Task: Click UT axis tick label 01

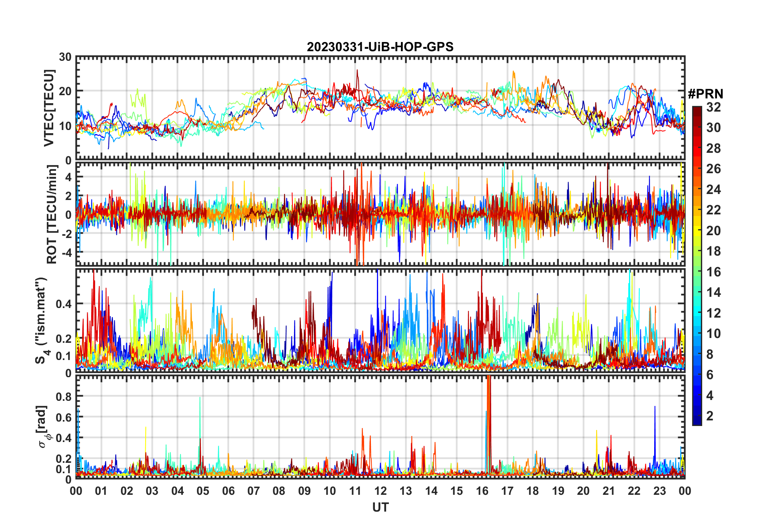Action: coord(101,491)
